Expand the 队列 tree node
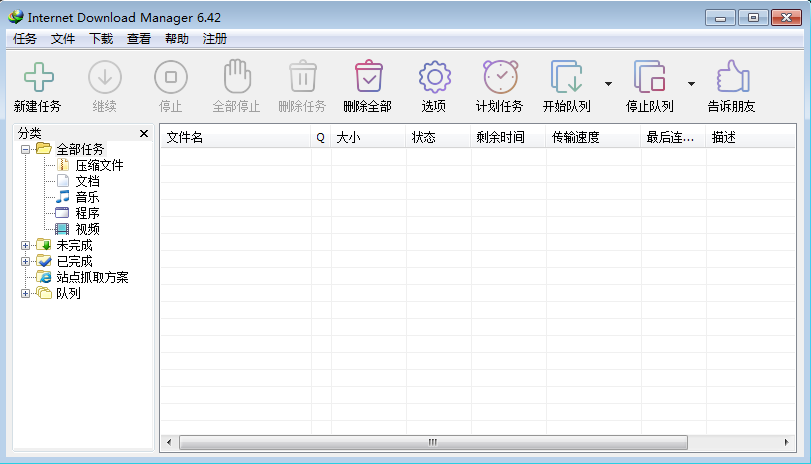The width and height of the screenshot is (811, 464). 26,293
